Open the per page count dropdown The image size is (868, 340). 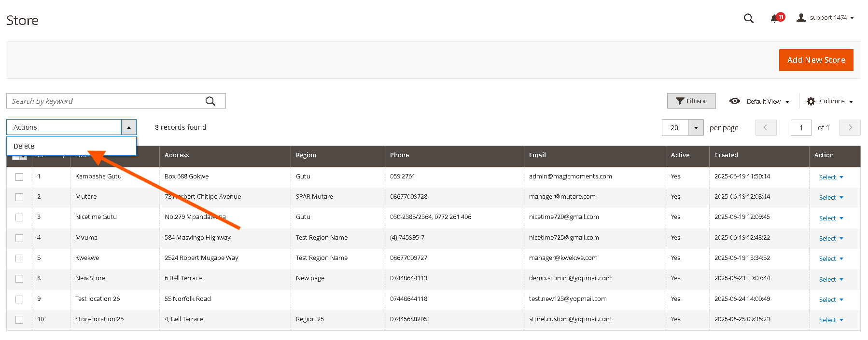click(x=696, y=128)
